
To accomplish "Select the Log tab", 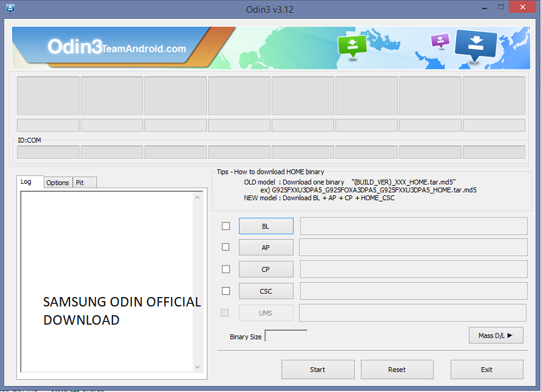I will point(29,181).
